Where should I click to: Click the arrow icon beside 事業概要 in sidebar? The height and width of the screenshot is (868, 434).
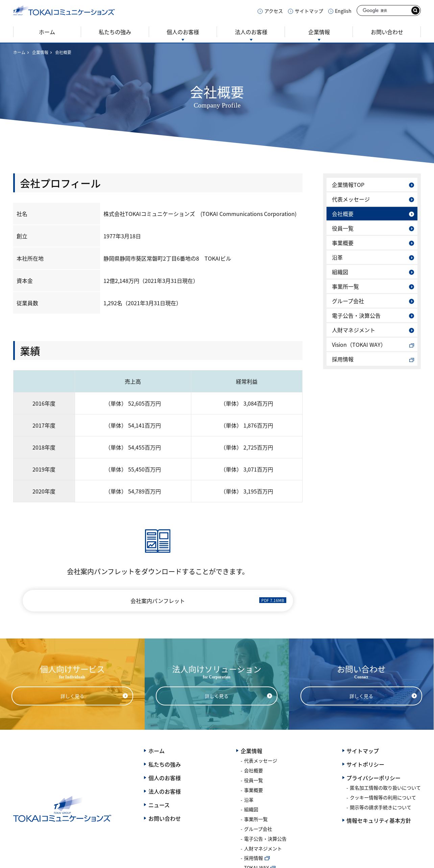click(x=411, y=243)
